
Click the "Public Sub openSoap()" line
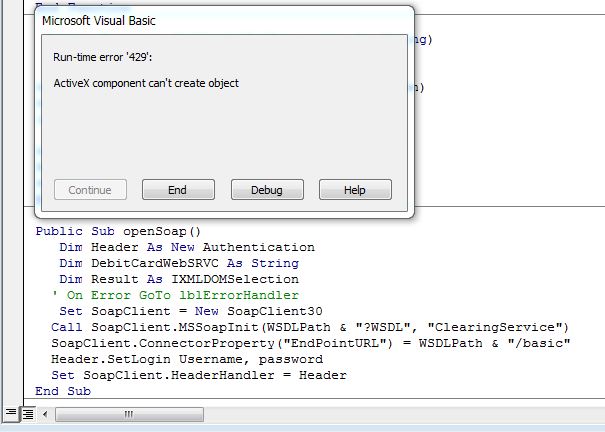118,231
